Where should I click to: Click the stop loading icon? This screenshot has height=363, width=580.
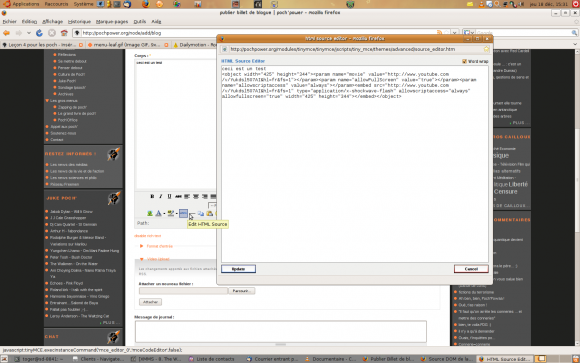[x=52, y=33]
